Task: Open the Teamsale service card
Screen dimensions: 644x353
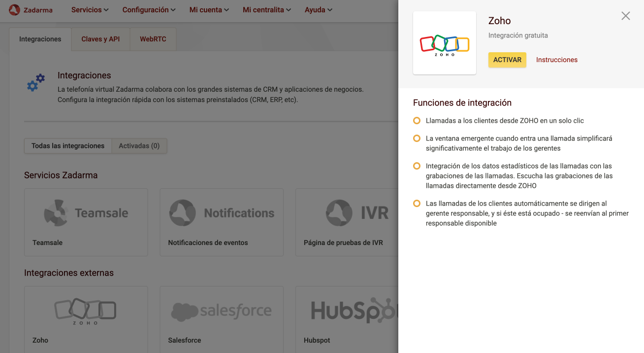Action: 86,222
